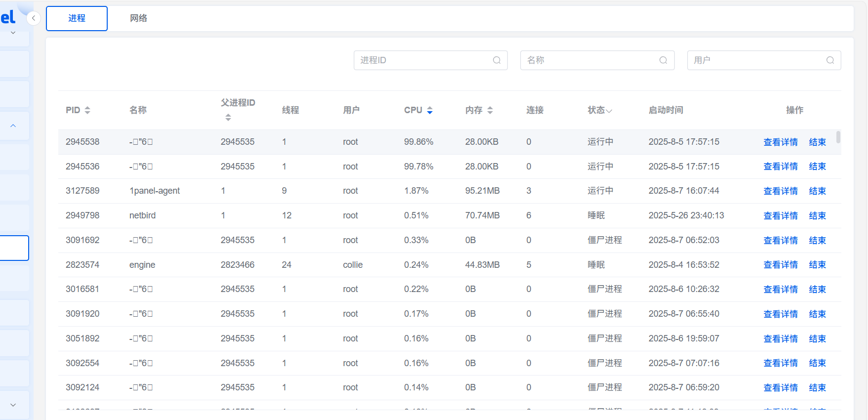Switch to the 网络 tab
Image resolution: width=868 pixels, height=420 pixels.
coord(138,18)
